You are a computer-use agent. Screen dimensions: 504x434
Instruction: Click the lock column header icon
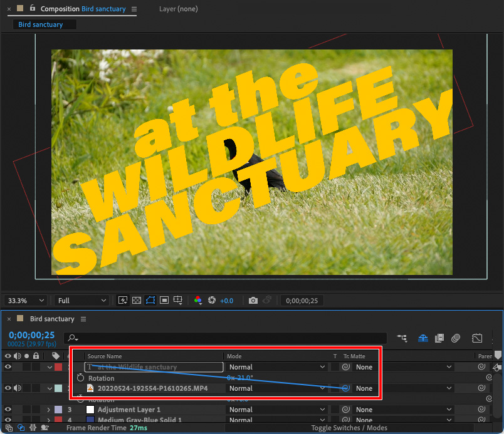[x=36, y=356]
